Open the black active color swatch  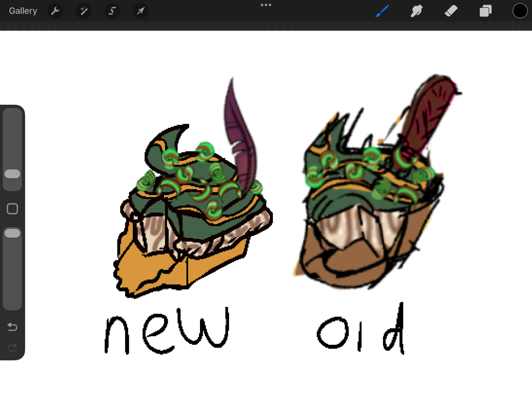pos(520,11)
